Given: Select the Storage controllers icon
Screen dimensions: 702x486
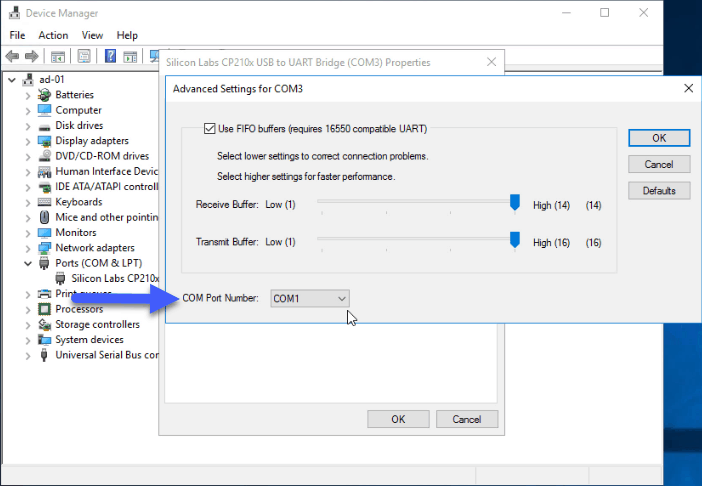Looking at the screenshot, I should [44, 324].
